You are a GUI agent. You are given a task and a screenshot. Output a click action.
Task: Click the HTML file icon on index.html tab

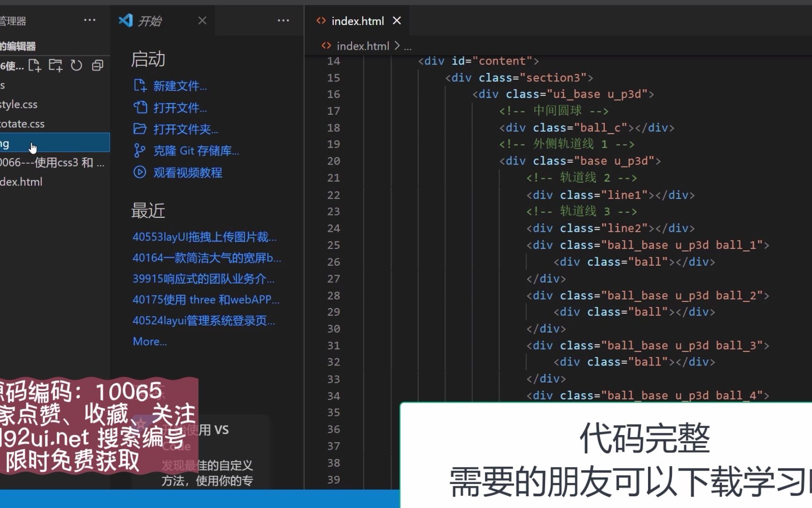click(x=321, y=21)
